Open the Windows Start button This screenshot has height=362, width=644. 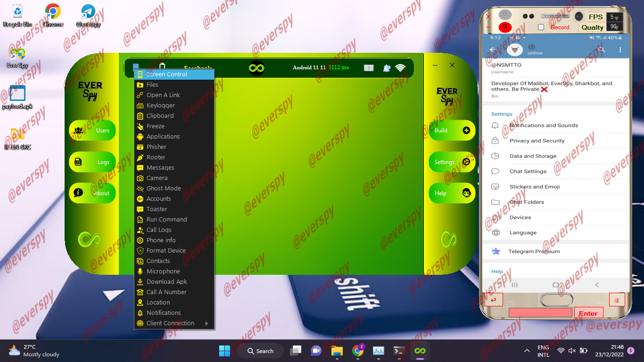click(224, 351)
